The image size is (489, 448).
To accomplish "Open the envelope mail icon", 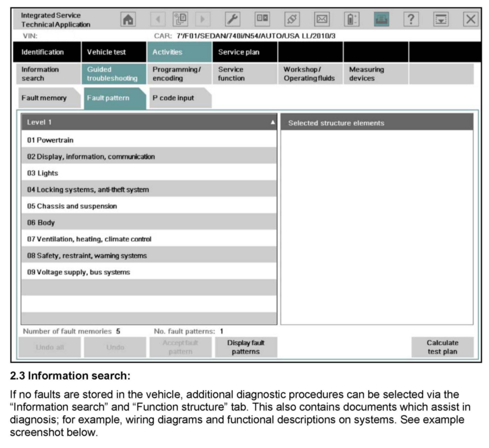I will pos(322,19).
